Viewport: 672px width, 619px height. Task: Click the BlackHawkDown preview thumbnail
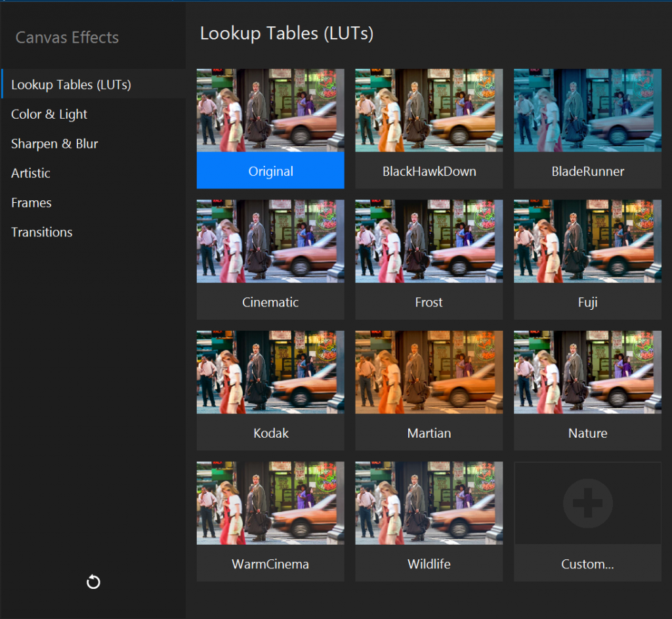pos(429,110)
